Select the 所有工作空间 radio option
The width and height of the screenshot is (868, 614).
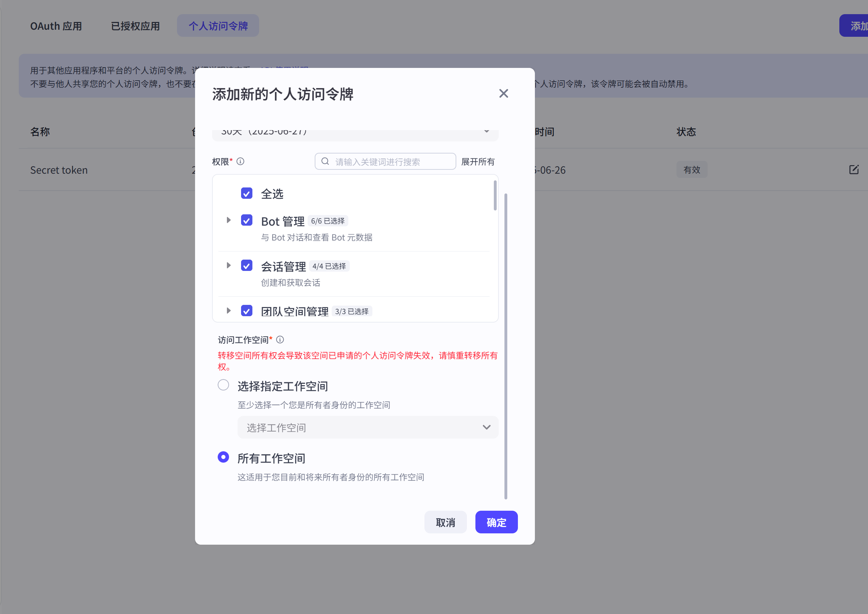coord(223,457)
